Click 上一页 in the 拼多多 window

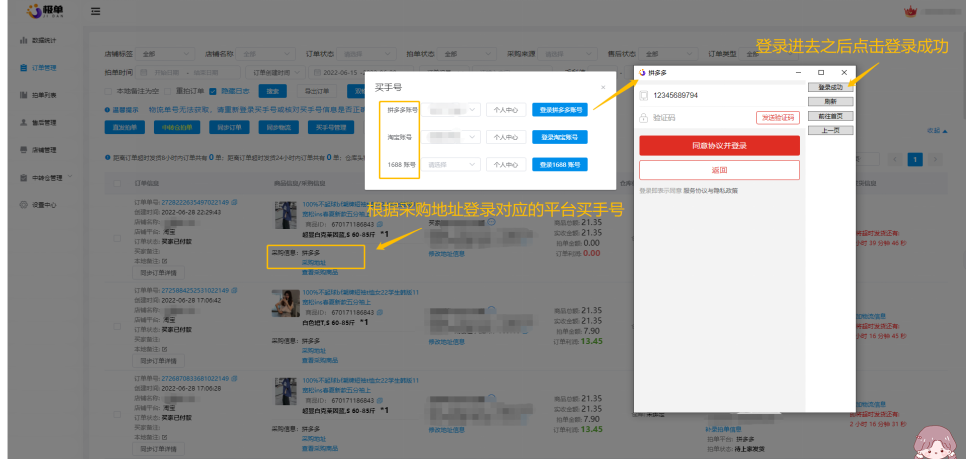[830, 130]
